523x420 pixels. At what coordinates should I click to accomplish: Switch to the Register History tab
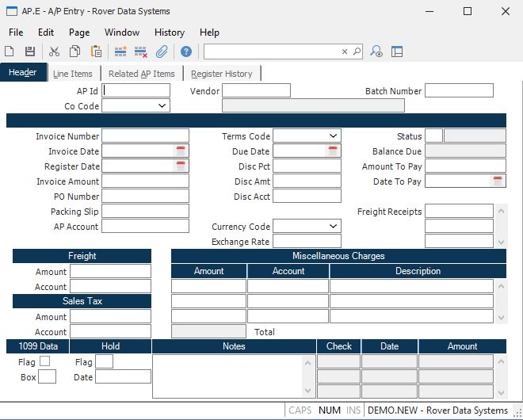[222, 74]
